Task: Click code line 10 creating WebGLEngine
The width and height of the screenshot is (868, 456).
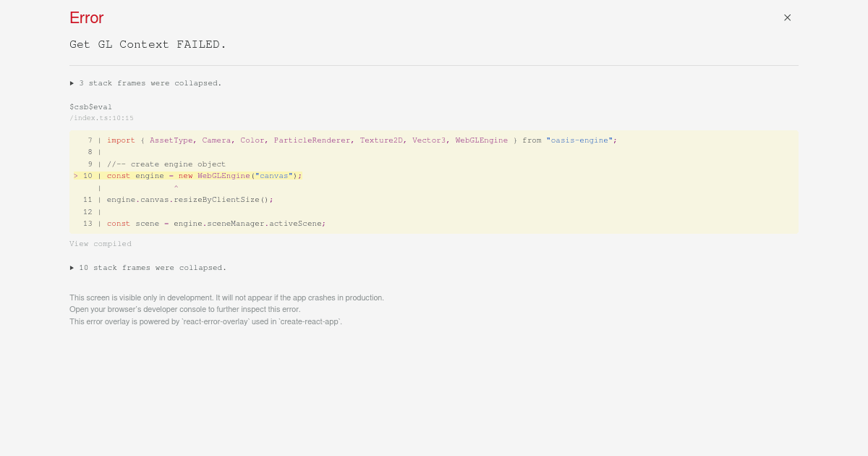Action: [x=188, y=176]
